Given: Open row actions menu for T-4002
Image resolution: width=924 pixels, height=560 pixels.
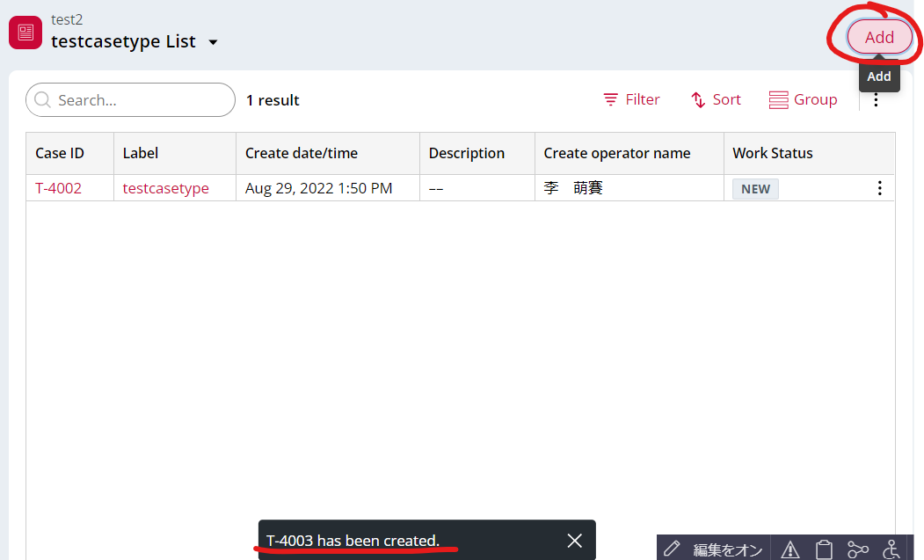Looking at the screenshot, I should (879, 188).
